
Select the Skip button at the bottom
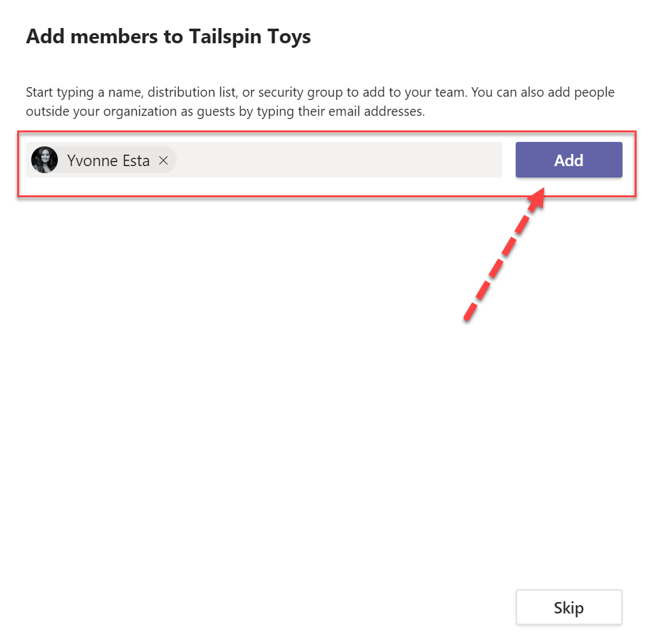[x=568, y=607]
